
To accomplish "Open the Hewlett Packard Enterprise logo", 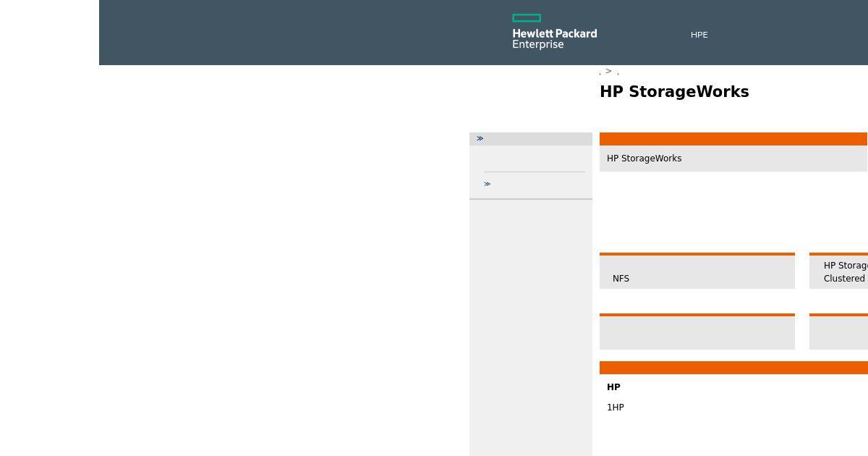I will click(555, 32).
